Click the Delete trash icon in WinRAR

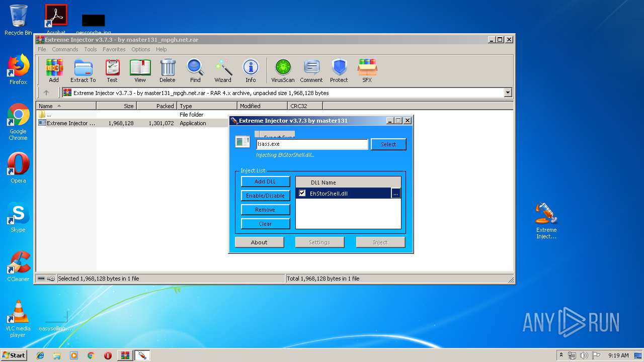168,70
